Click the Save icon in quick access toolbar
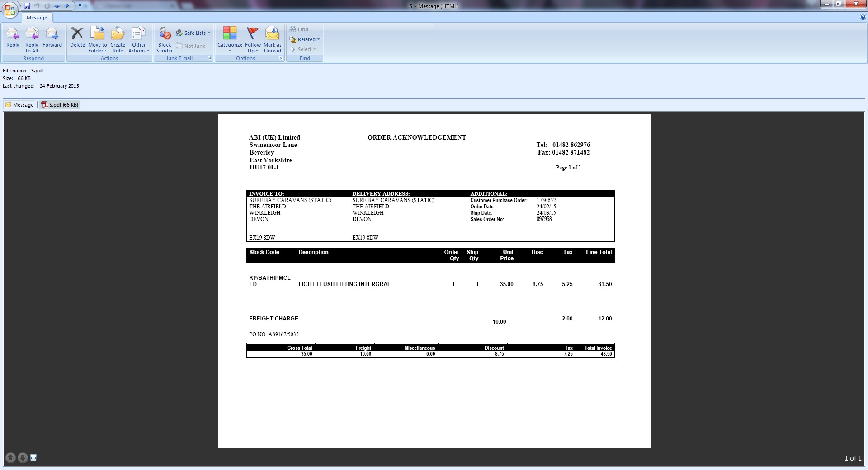Screen dimensions: 868x470 (27, 6)
